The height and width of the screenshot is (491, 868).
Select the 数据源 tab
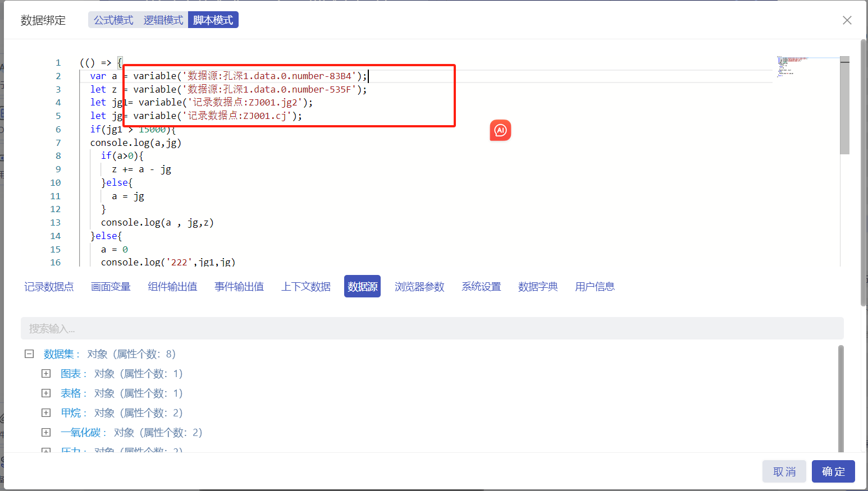tap(362, 287)
